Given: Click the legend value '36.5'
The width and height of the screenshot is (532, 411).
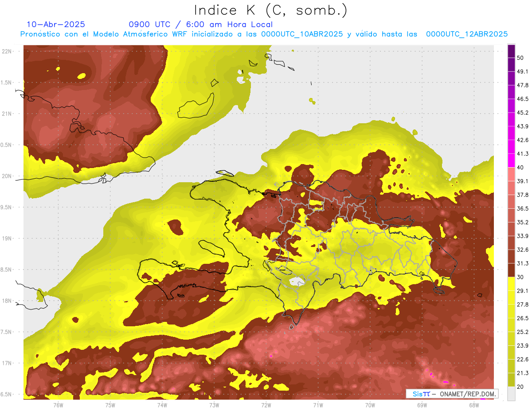Looking at the screenshot, I should pos(523,208).
